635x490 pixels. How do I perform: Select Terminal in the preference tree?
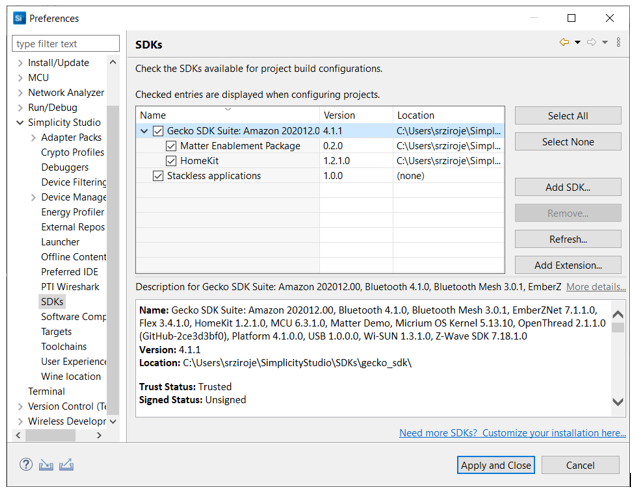coord(46,391)
